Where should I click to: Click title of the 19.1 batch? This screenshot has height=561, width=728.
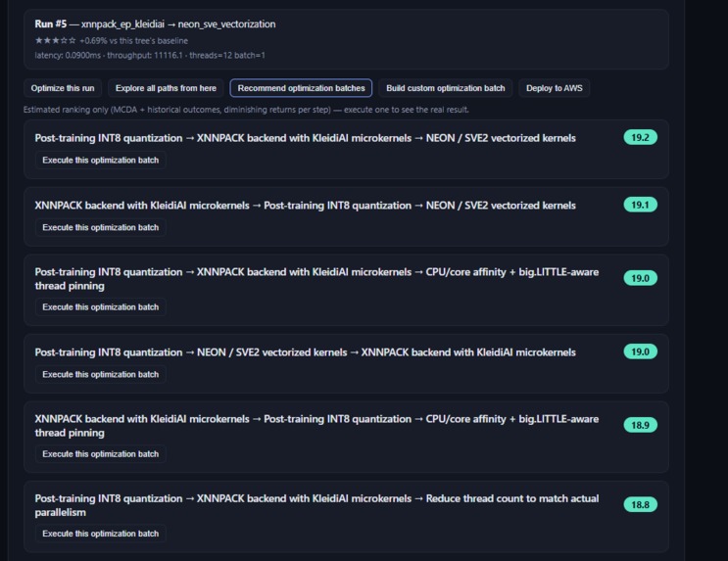[x=305, y=206]
